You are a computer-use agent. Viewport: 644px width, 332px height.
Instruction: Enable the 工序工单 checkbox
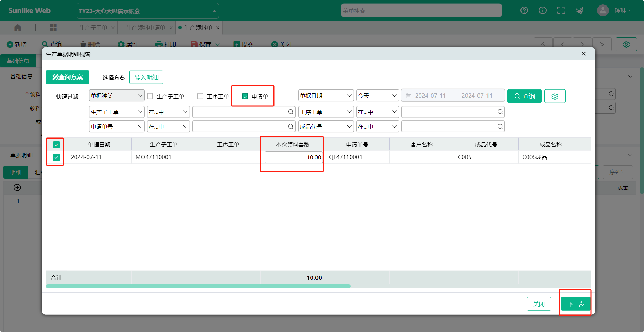(x=201, y=96)
